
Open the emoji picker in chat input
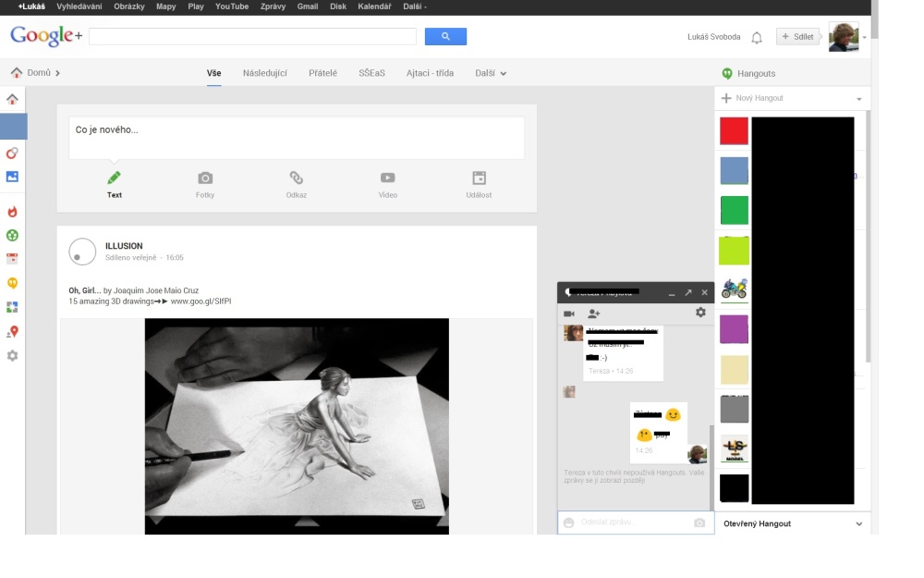click(568, 523)
